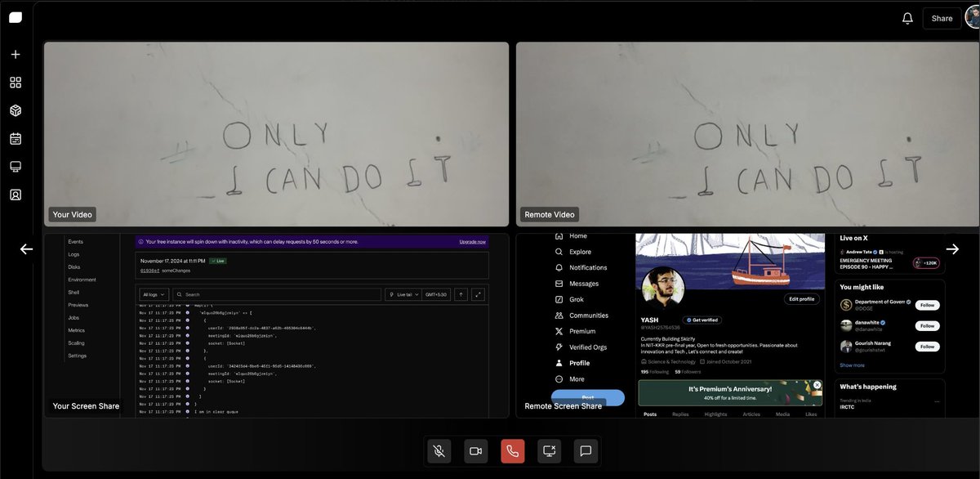This screenshot has width=980, height=479.
Task: Open Premium in the X sidebar
Action: pos(574,331)
